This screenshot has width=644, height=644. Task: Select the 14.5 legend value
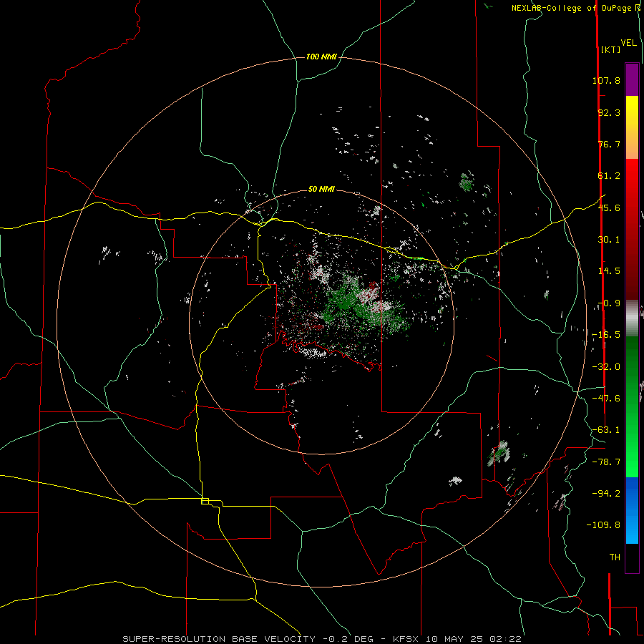609,271
